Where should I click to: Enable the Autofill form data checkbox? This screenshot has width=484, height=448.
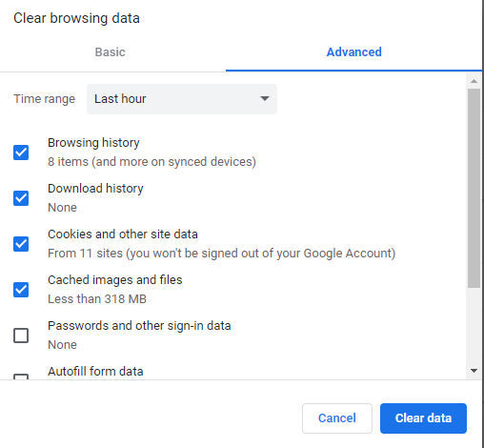coord(21,377)
